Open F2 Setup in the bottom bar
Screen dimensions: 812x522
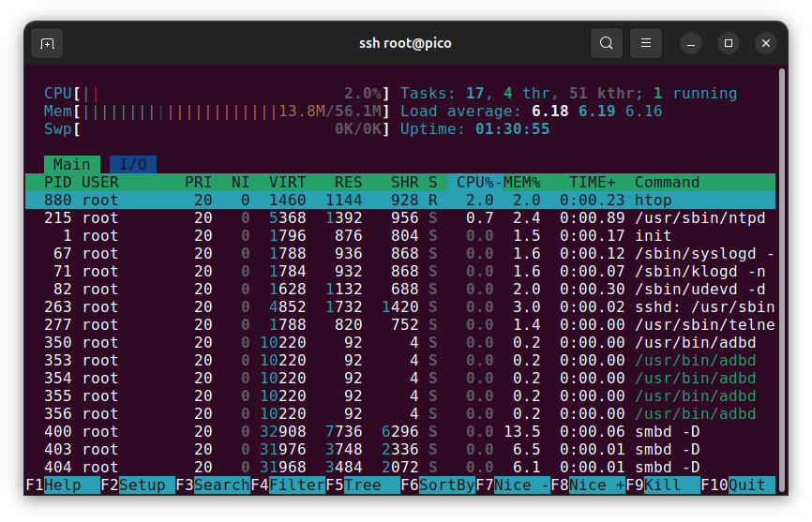(138, 485)
